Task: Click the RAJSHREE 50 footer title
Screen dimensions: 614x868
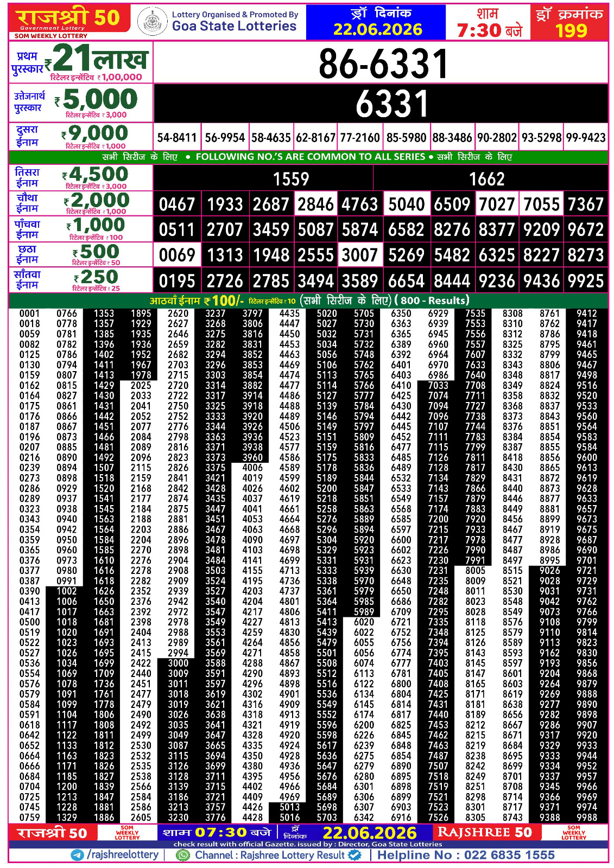Action: pyautogui.click(x=485, y=833)
